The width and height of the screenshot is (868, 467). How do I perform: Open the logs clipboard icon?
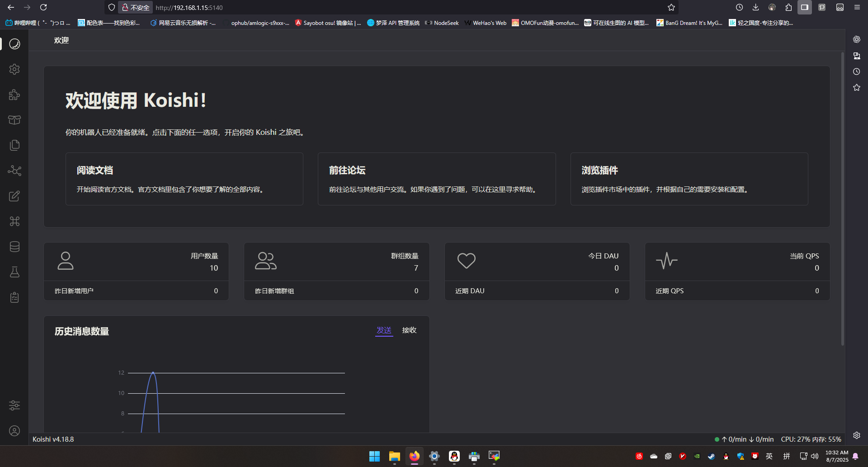point(14,297)
